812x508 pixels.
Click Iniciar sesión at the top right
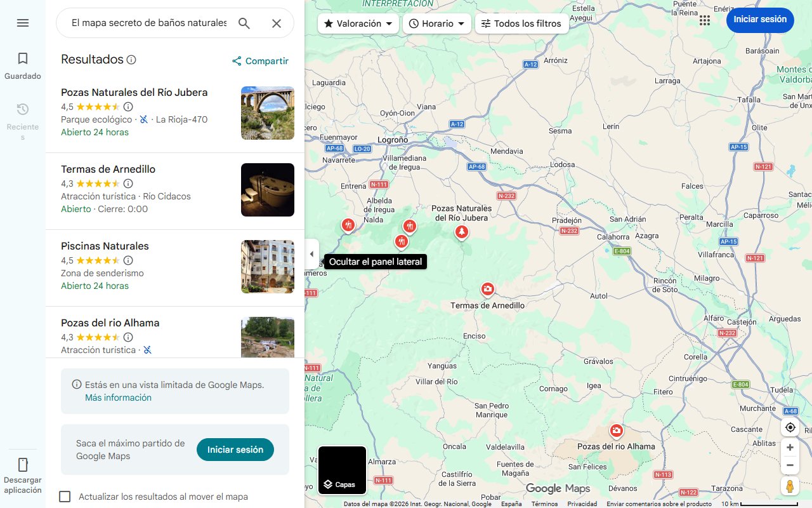point(760,20)
